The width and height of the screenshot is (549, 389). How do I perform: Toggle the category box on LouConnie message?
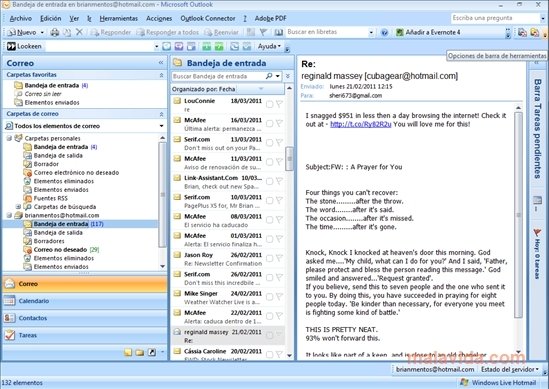pos(269,104)
